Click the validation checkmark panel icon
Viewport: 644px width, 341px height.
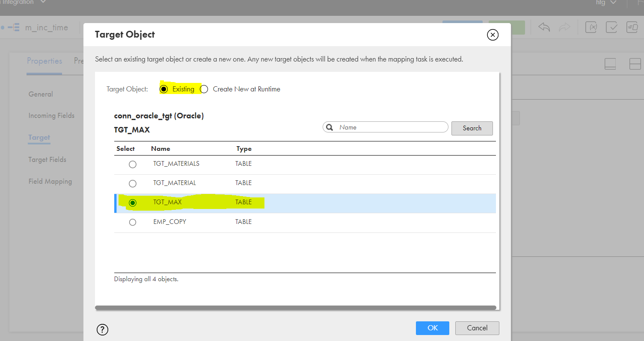click(611, 27)
